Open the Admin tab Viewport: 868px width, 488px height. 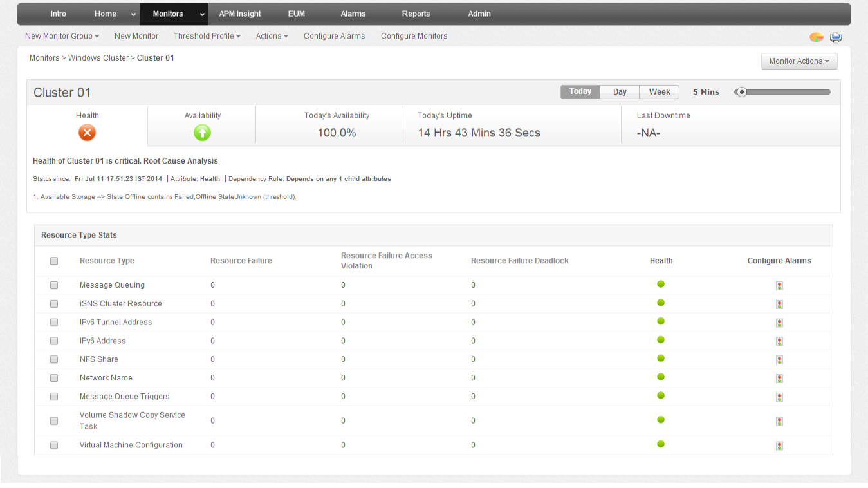coord(479,14)
